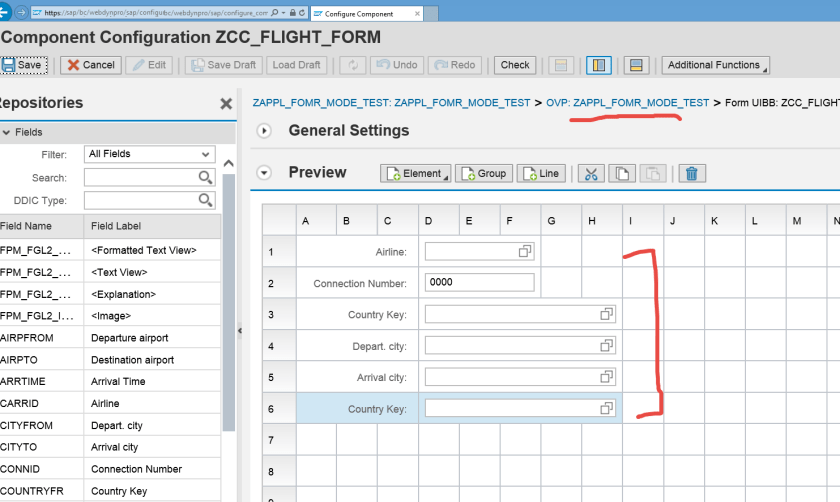Close the Repositories panel
The image size is (840, 502).
(226, 103)
